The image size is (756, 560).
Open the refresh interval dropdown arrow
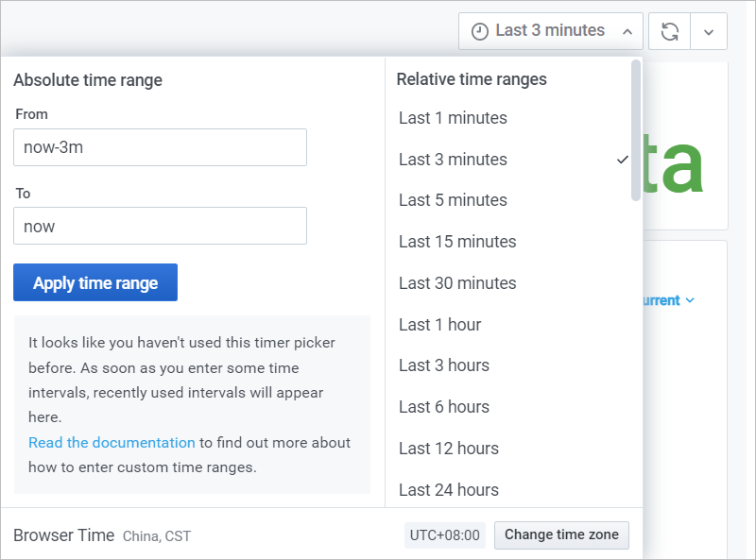pyautogui.click(x=709, y=32)
